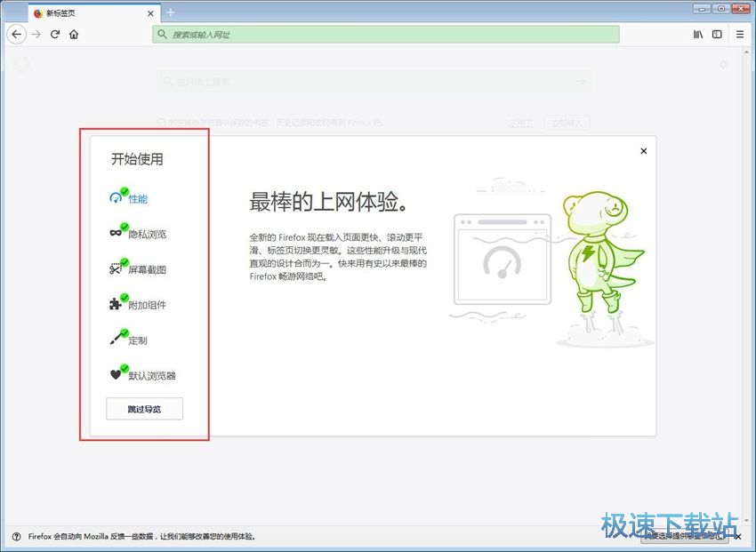
Task: Open the Firefox home page icon
Action: [x=74, y=34]
